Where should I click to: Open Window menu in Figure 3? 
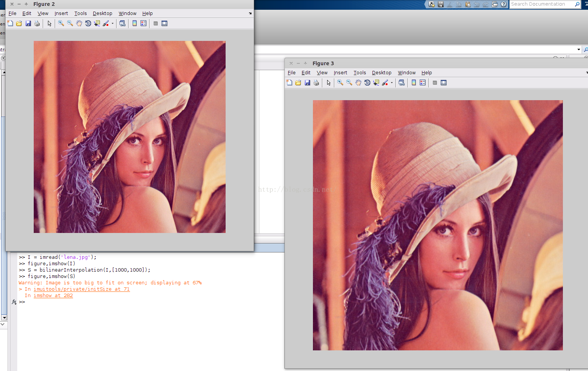click(407, 73)
